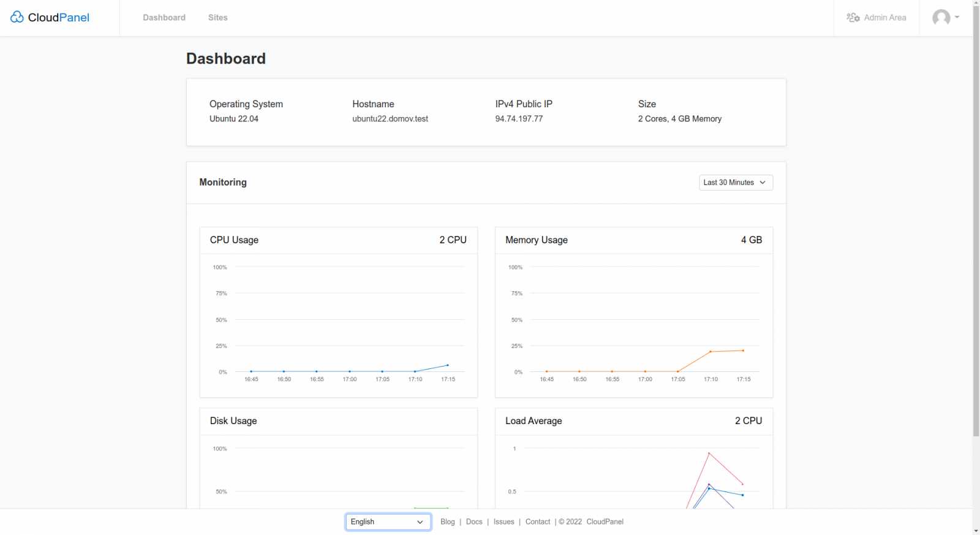The width and height of the screenshot is (980, 535).
Task: Open the English language selector
Action: [388, 522]
